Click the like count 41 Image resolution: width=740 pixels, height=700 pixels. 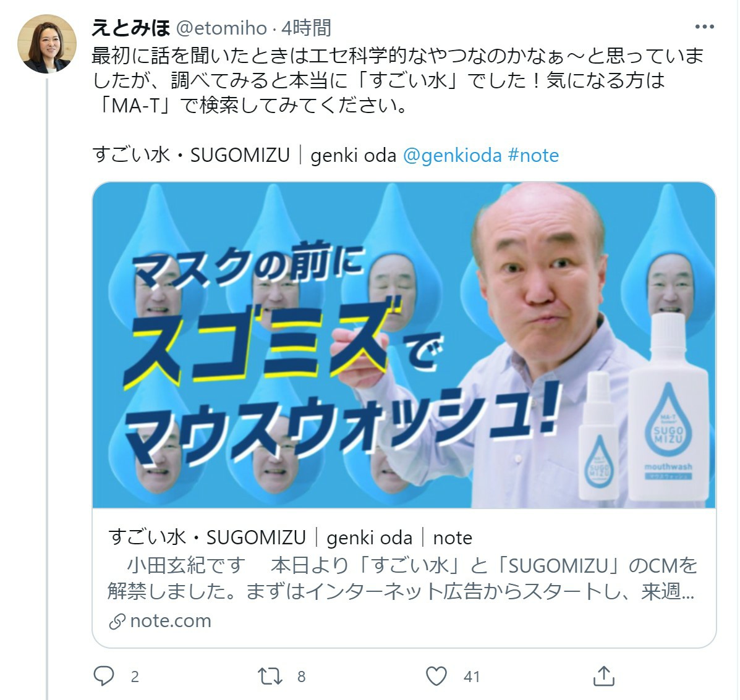(472, 677)
